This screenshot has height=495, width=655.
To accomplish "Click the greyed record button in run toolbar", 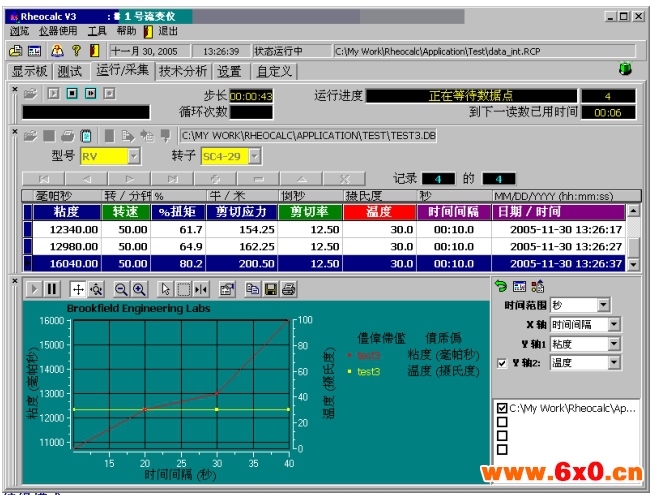I will click(109, 93).
